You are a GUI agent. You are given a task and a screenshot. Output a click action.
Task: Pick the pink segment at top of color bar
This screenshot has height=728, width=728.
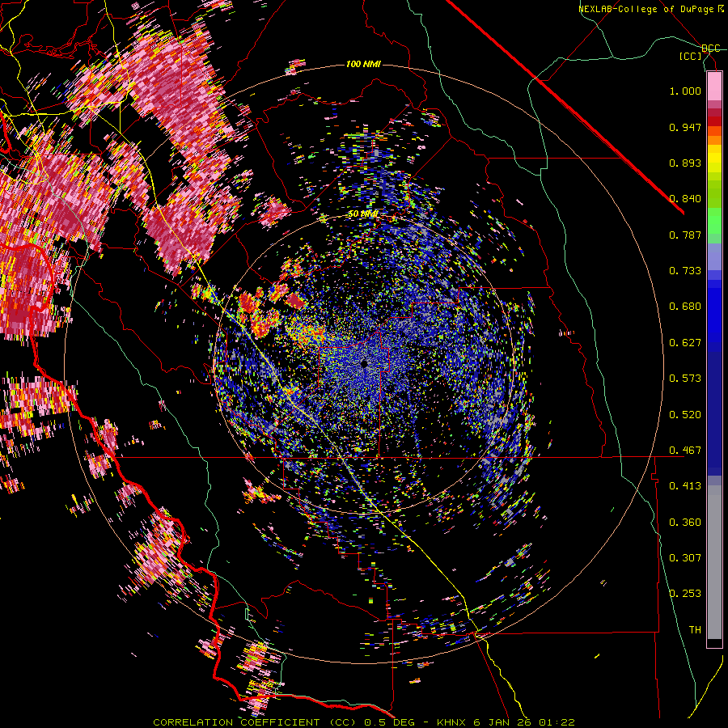click(x=714, y=87)
